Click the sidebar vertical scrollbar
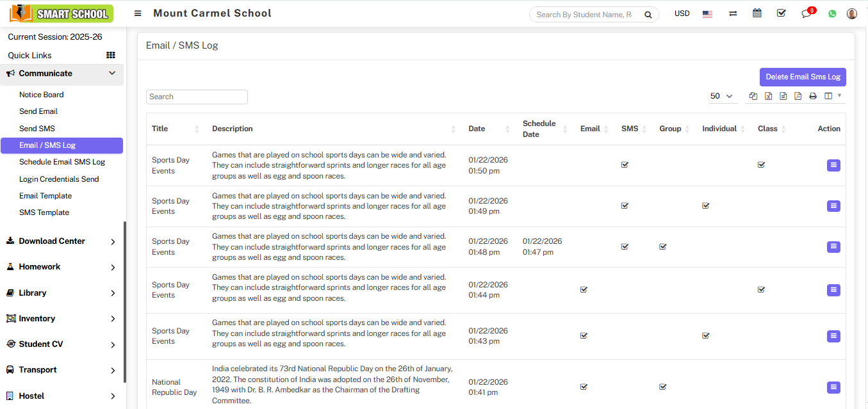This screenshot has height=409, width=868. (x=125, y=301)
